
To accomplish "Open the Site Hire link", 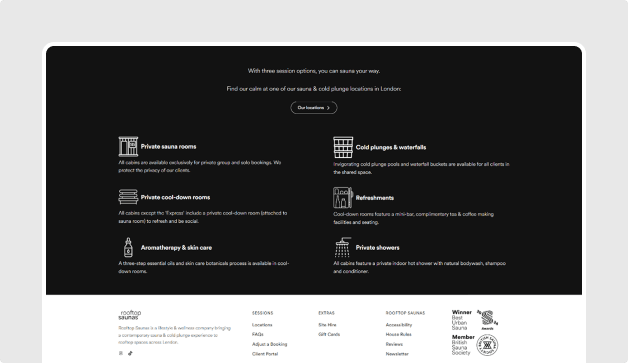I will point(327,325).
